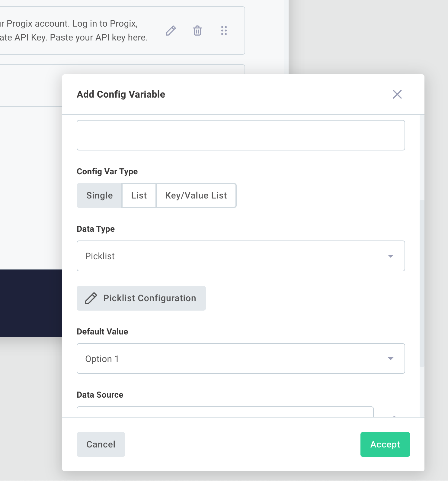Click the Default Value label
Image resolution: width=448 pixels, height=481 pixels.
click(x=102, y=332)
